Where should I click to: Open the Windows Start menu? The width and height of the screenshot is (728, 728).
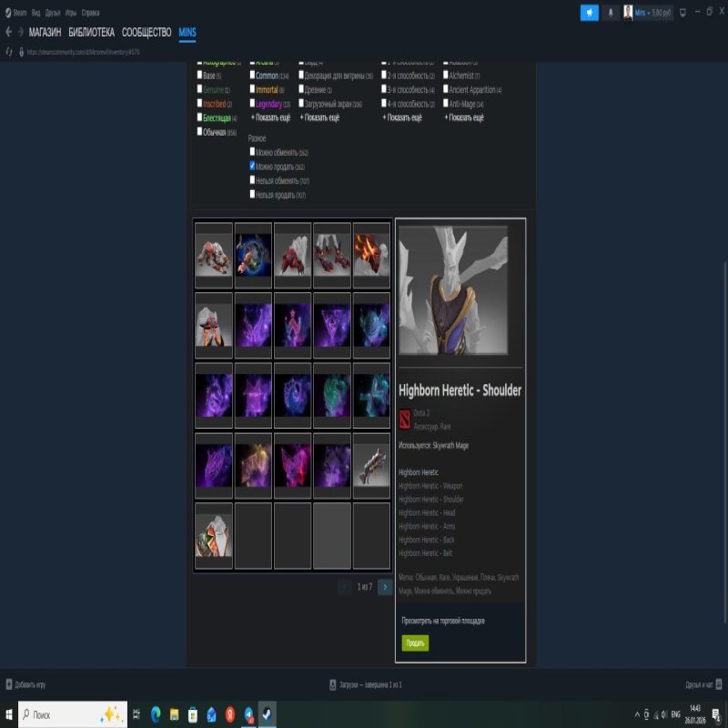[x=9, y=714]
